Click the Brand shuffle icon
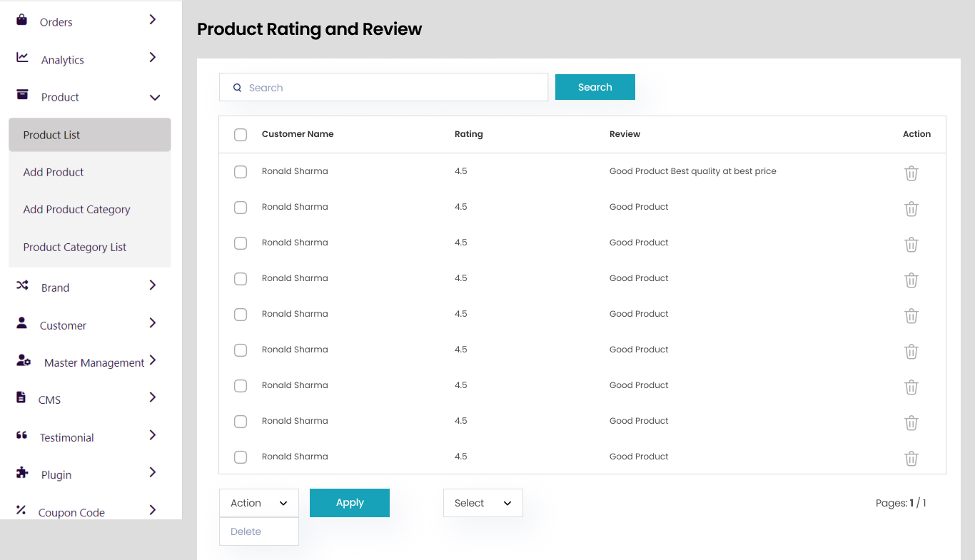 (x=23, y=285)
